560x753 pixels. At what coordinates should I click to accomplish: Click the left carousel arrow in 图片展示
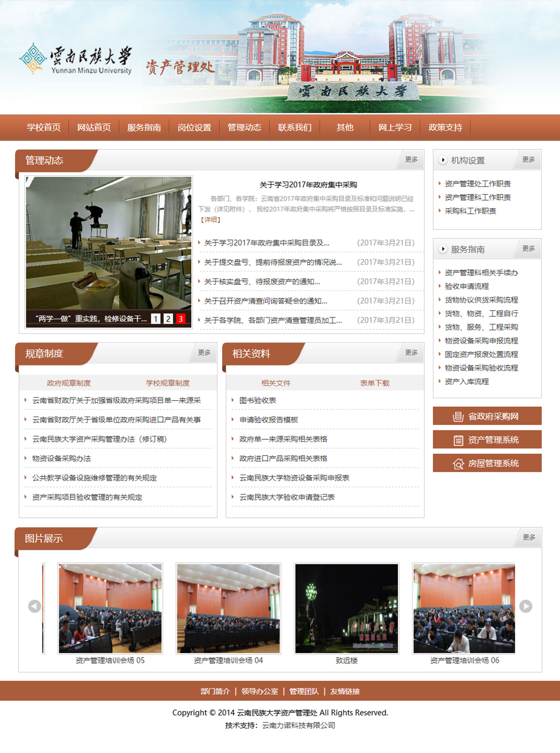tap(35, 606)
